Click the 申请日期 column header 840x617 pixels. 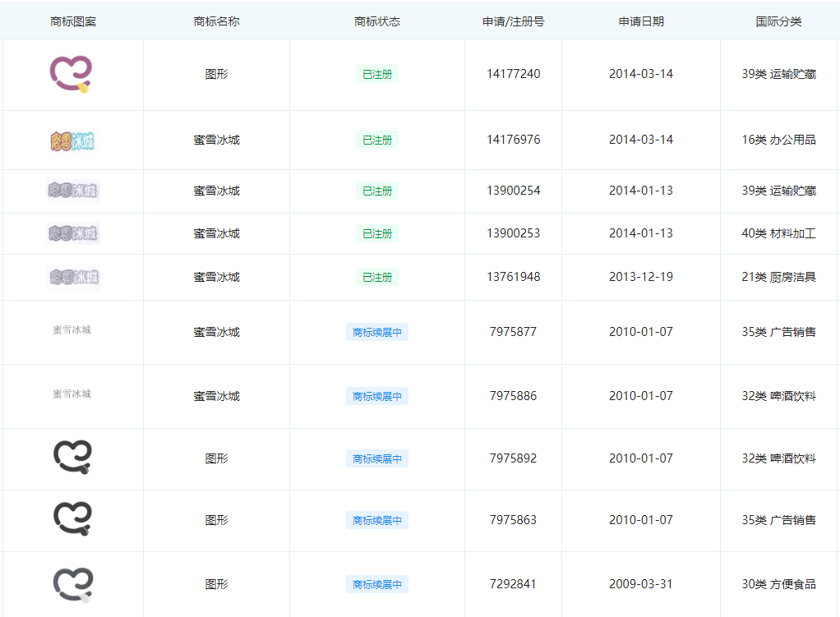(641, 21)
